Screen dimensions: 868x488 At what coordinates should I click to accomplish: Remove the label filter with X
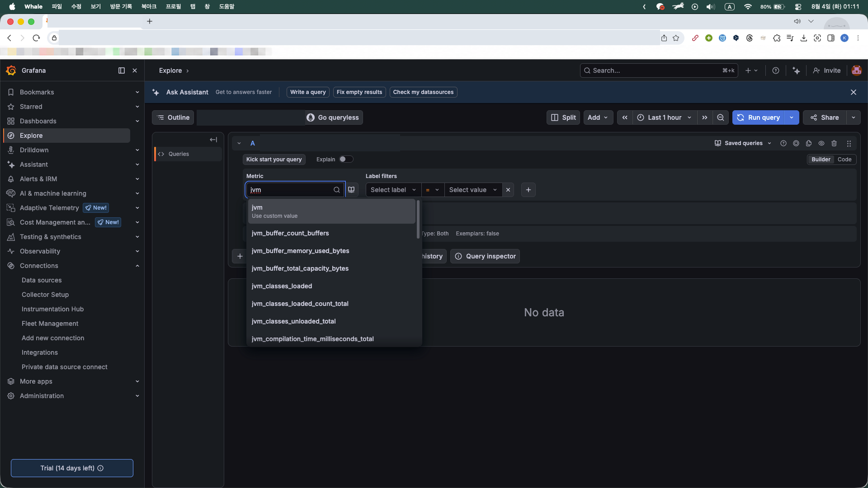[x=508, y=190]
